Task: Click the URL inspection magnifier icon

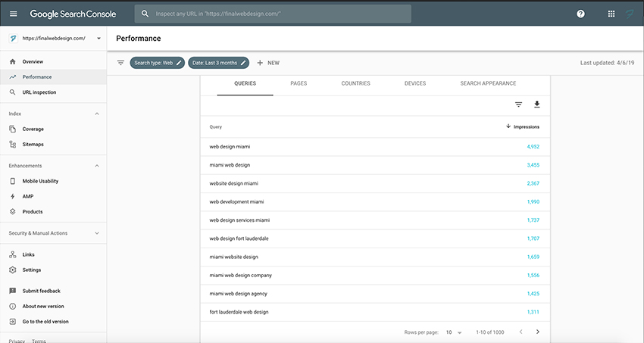Action: pos(13,92)
